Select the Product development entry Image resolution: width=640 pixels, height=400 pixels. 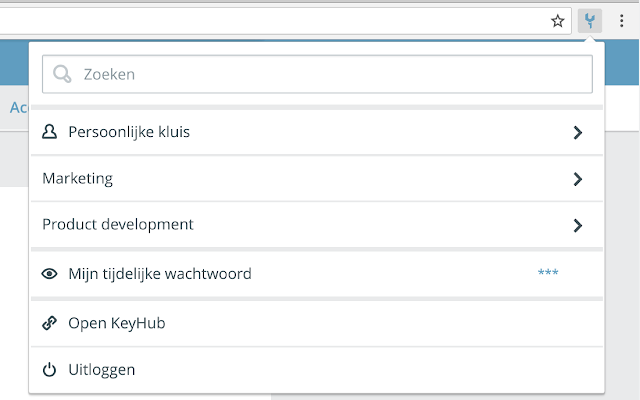click(118, 225)
